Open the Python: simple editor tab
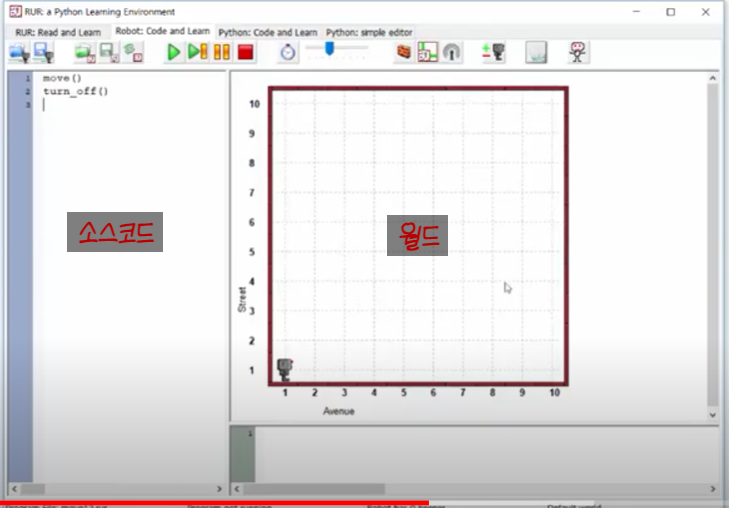This screenshot has width=729, height=508. pos(368,32)
